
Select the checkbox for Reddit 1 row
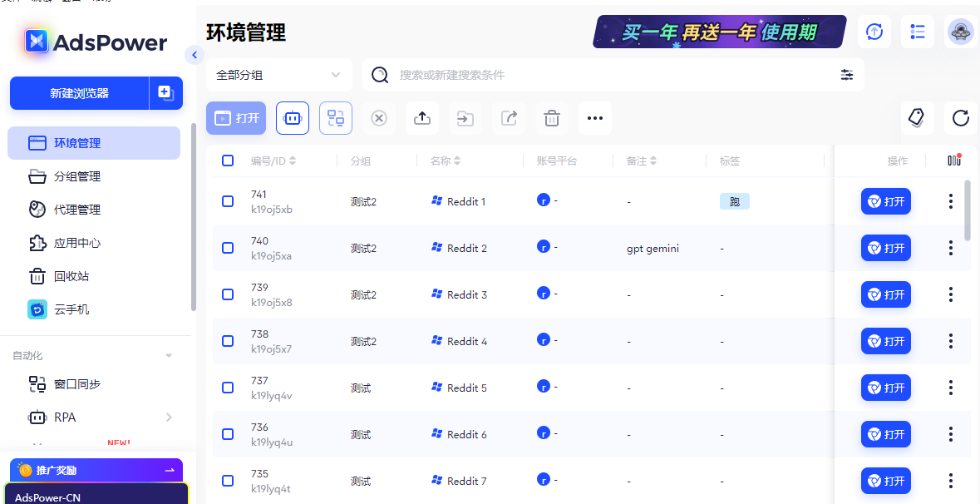tap(228, 201)
